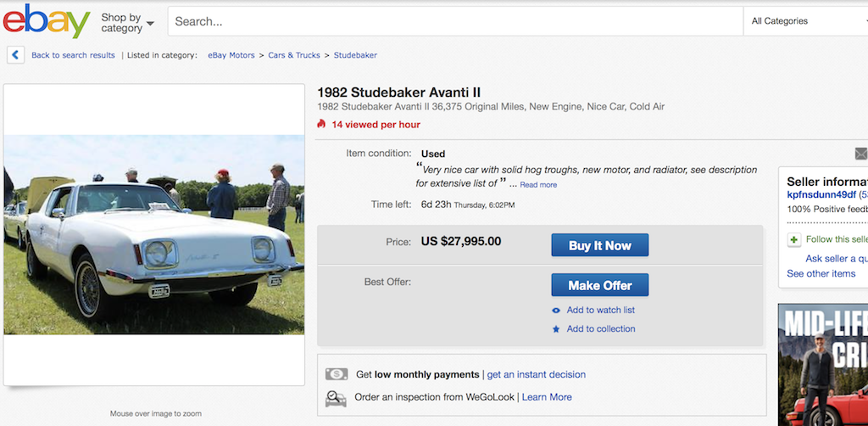The width and height of the screenshot is (868, 426).
Task: Expand description with Read more
Action: (538, 185)
